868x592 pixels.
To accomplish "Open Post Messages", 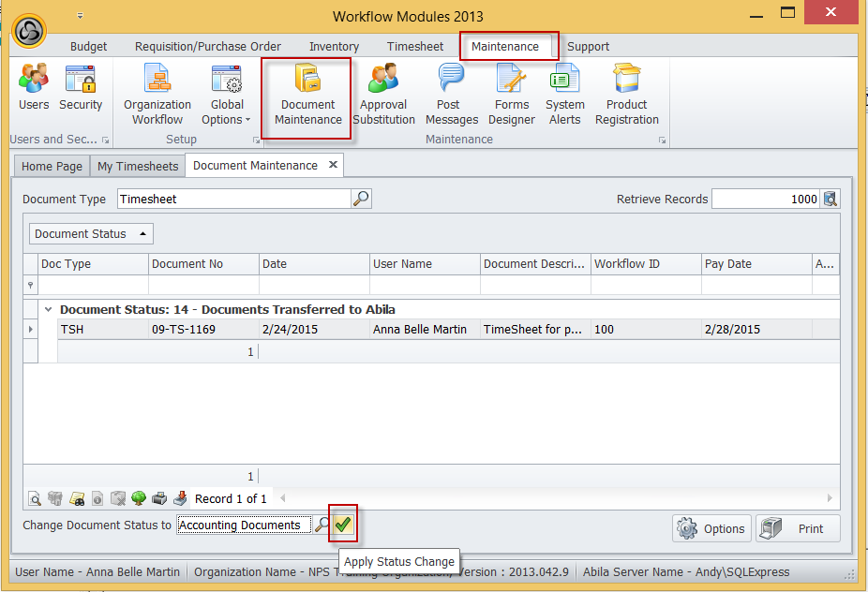I will pos(451,96).
